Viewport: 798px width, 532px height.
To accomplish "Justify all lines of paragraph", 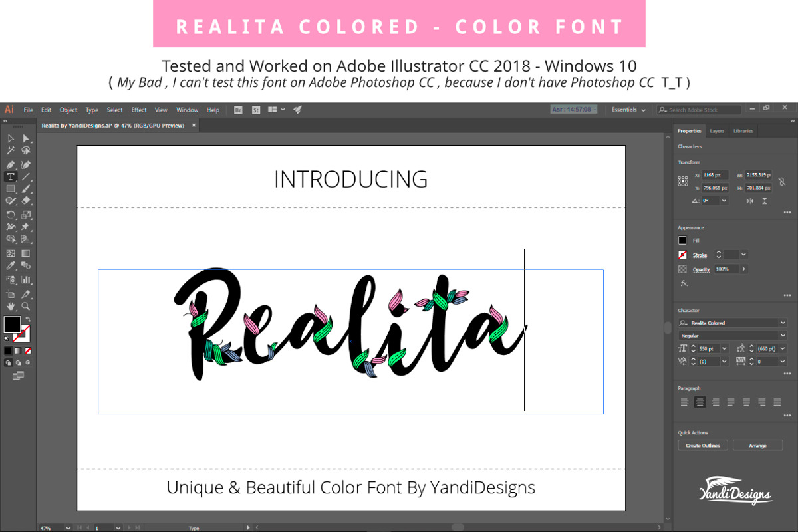I will coord(777,402).
